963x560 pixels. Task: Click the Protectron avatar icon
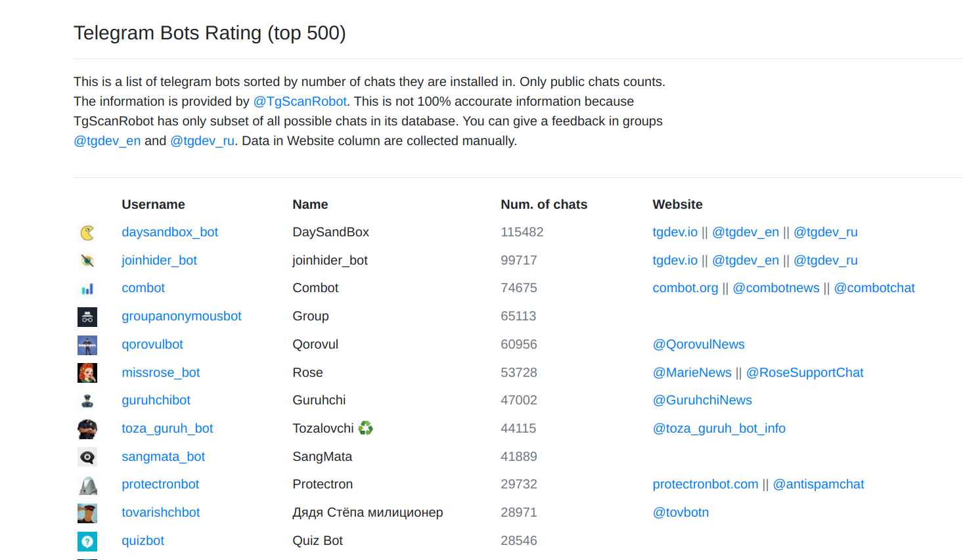[x=87, y=485]
